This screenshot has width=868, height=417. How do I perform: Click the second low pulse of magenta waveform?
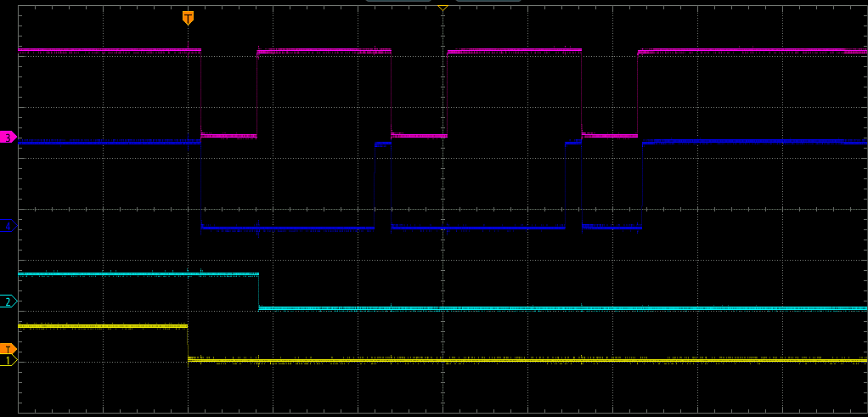pos(419,135)
